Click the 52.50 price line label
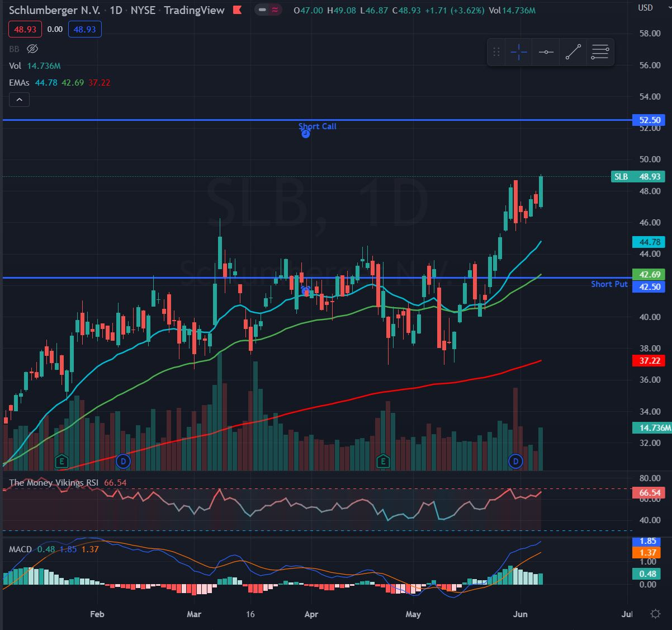This screenshot has height=630, width=672. point(649,120)
